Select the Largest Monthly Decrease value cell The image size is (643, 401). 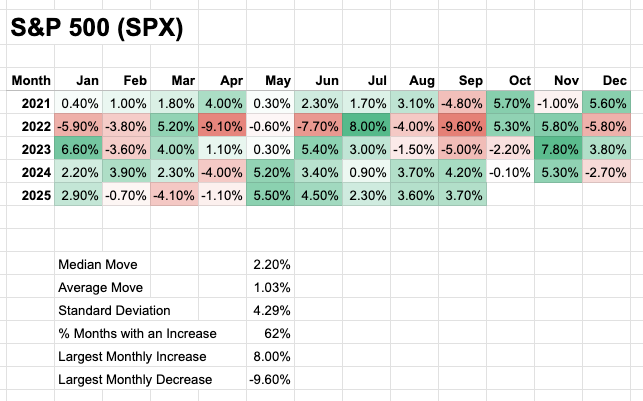tap(269, 379)
